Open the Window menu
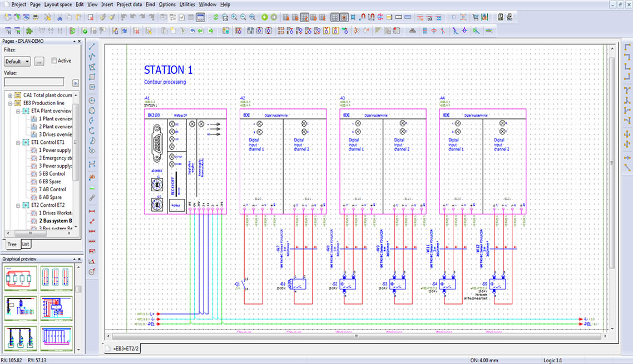 click(x=207, y=4)
